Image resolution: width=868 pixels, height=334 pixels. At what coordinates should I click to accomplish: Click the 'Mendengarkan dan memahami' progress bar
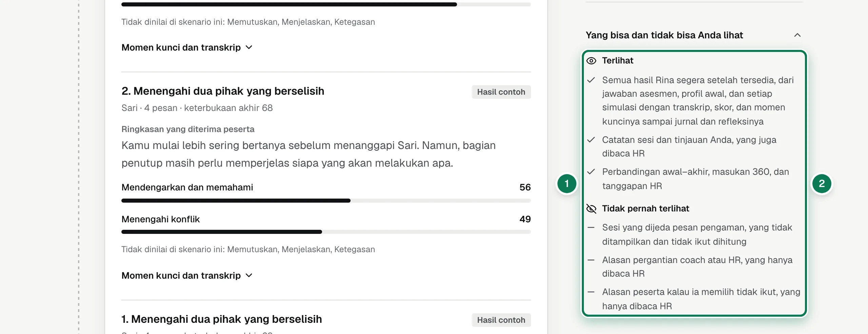tap(326, 201)
